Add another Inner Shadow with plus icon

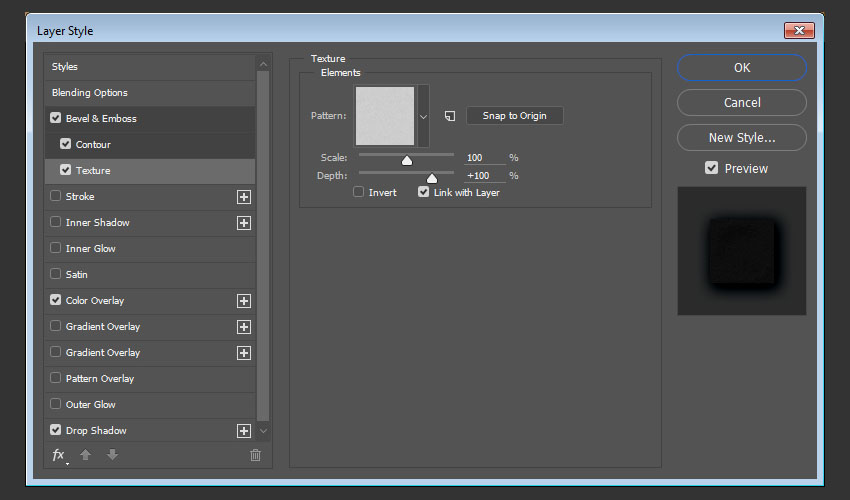[x=244, y=223]
